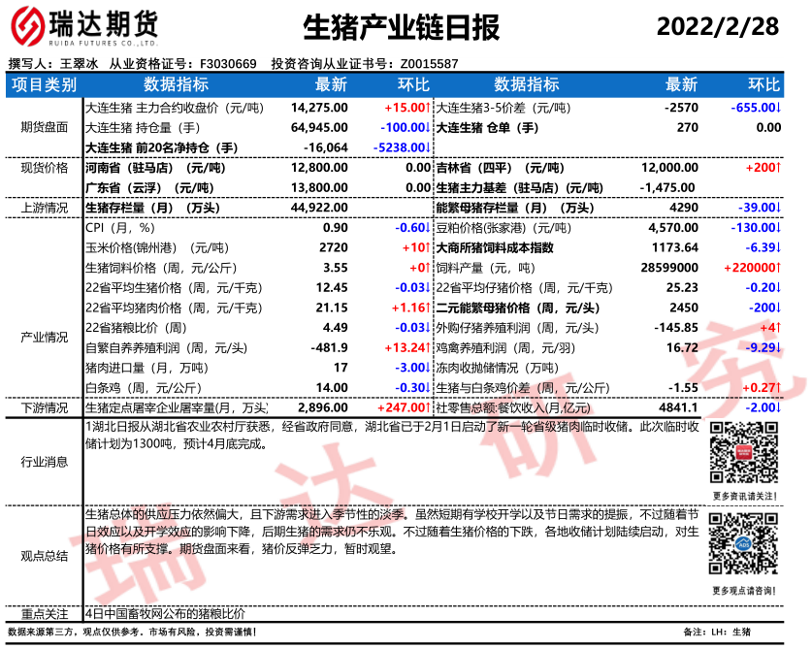Click the 2022/2/28 report date
The image size is (812, 649).
tap(717, 27)
